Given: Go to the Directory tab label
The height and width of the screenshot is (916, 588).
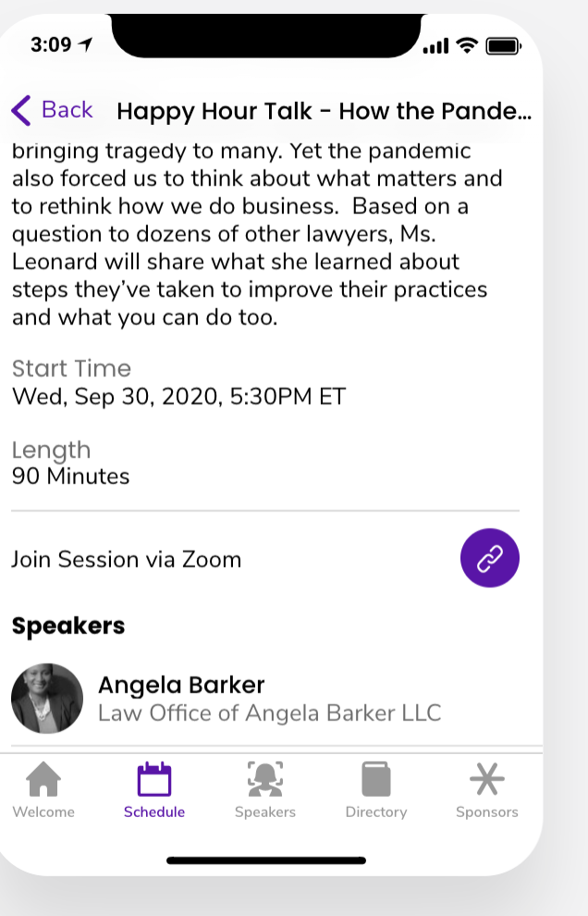Looking at the screenshot, I should point(376,812).
